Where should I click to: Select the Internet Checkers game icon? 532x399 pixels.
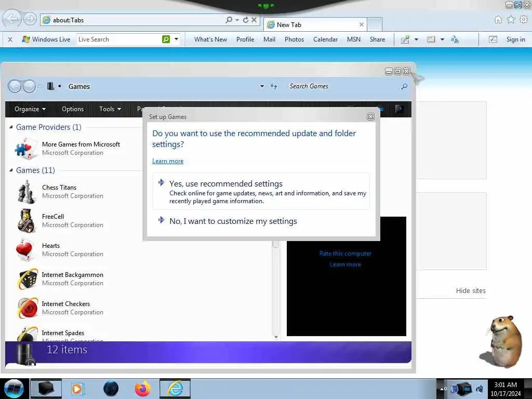tap(27, 308)
